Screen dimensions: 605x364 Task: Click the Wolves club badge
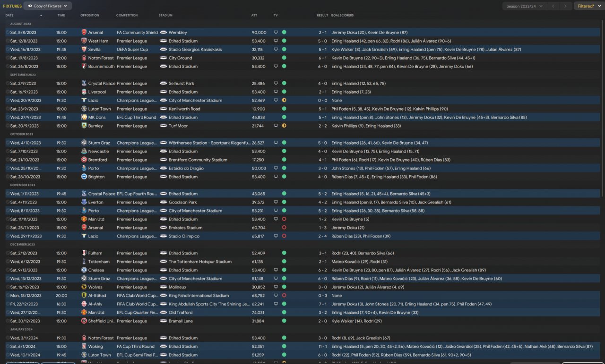pyautogui.click(x=84, y=288)
